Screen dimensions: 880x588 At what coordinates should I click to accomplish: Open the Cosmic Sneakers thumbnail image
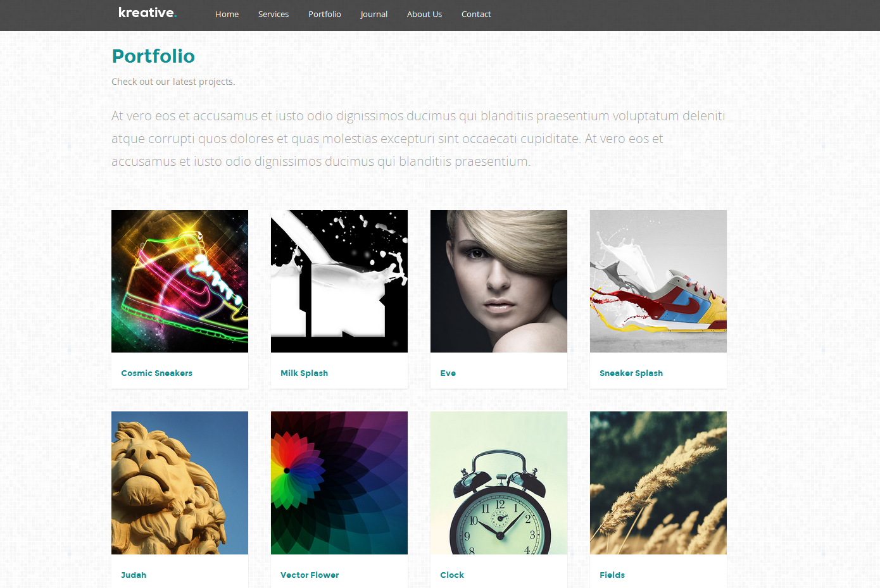tap(180, 281)
